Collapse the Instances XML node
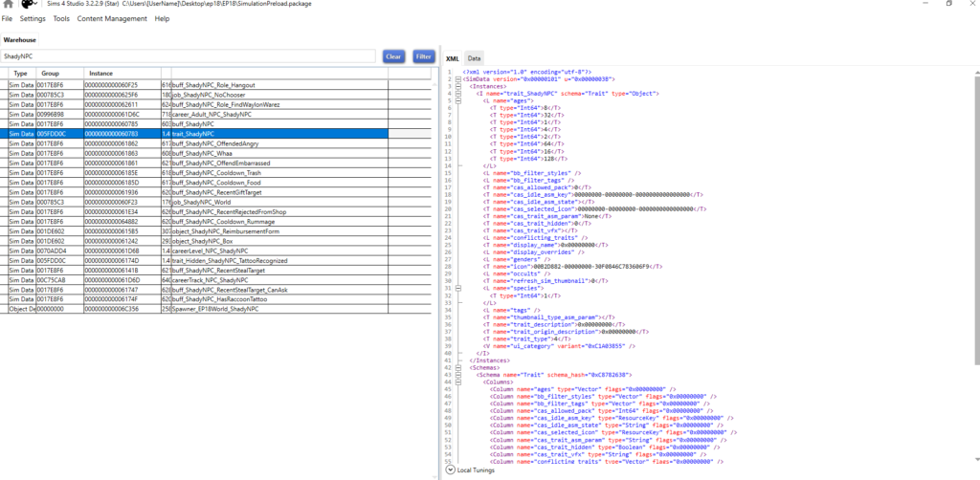The height and width of the screenshot is (480, 980). point(459,85)
